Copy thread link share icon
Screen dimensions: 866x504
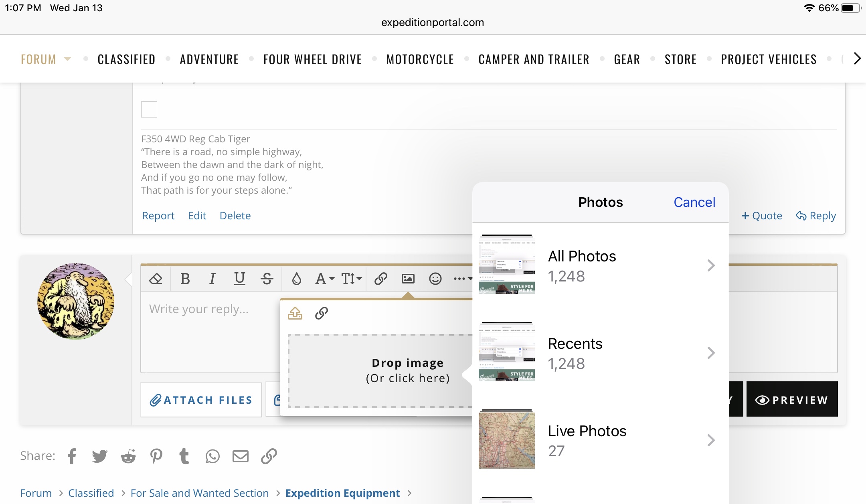coord(269,456)
